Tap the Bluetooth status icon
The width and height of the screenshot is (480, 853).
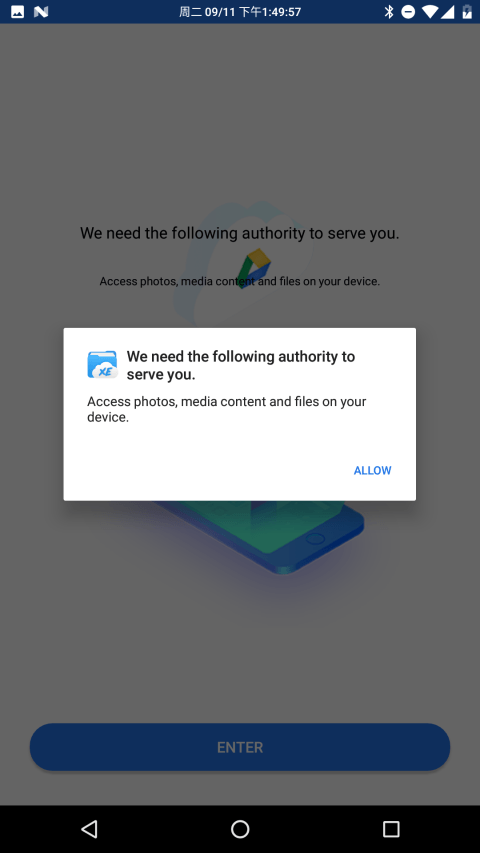click(389, 11)
